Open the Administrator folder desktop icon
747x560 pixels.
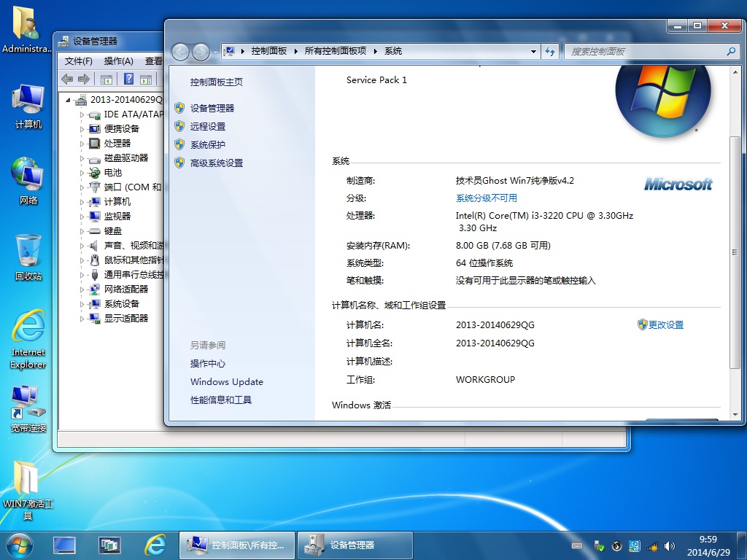(26, 28)
